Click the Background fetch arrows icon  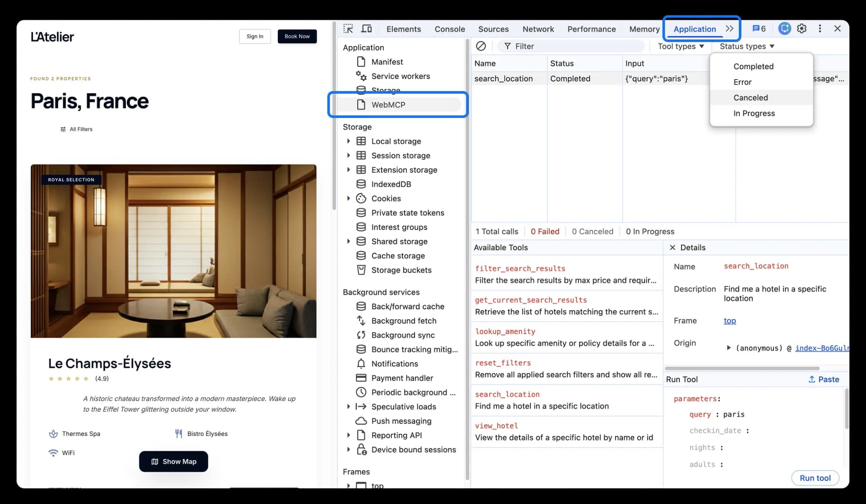click(x=361, y=321)
